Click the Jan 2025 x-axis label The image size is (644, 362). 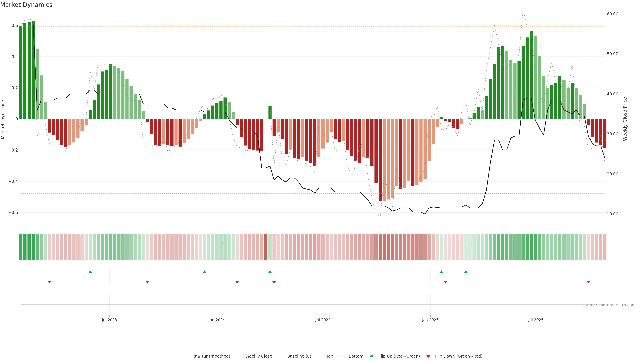[x=430, y=320]
